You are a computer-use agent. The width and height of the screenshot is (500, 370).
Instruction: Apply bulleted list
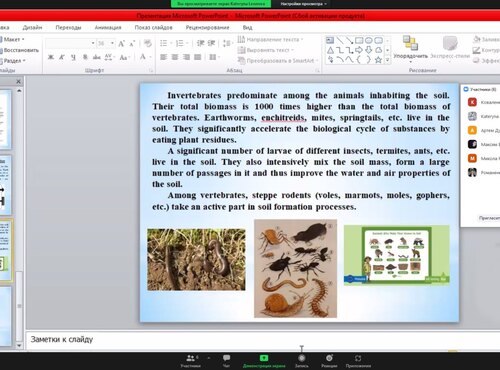[165, 43]
